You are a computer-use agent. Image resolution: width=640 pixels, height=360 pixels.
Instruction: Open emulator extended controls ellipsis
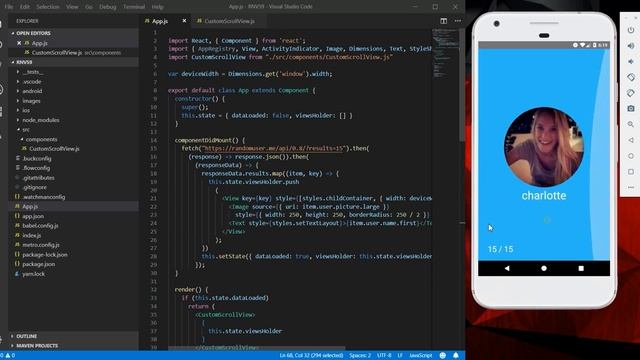631,187
